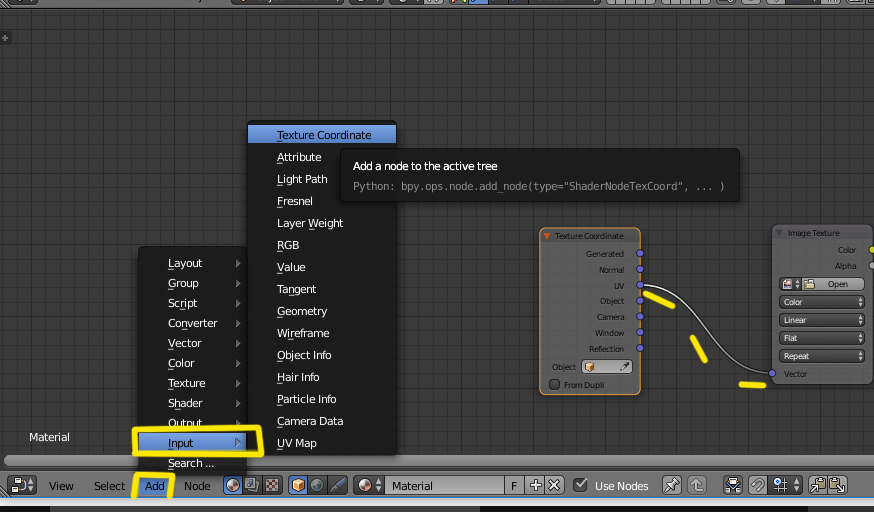Unlink material with the X icon
Image resolution: width=874 pixels, height=512 pixels.
[x=555, y=486]
